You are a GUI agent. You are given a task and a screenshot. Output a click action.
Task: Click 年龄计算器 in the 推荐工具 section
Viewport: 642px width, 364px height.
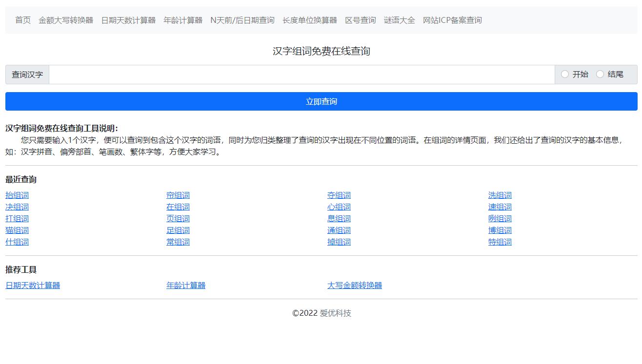coord(186,285)
